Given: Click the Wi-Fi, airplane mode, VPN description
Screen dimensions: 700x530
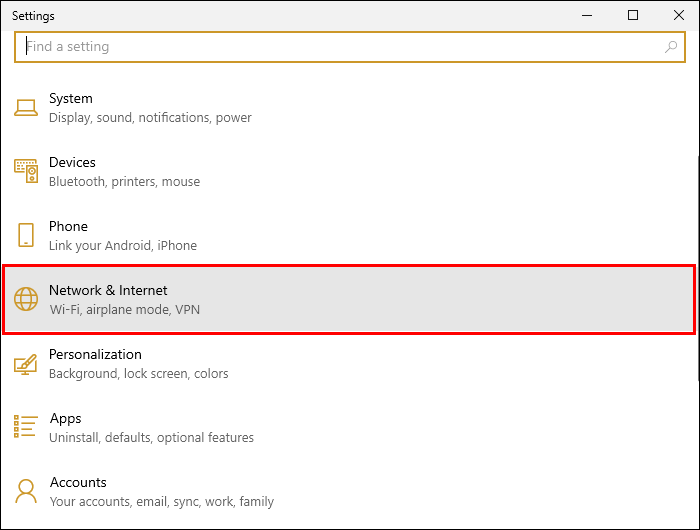Looking at the screenshot, I should [125, 310].
